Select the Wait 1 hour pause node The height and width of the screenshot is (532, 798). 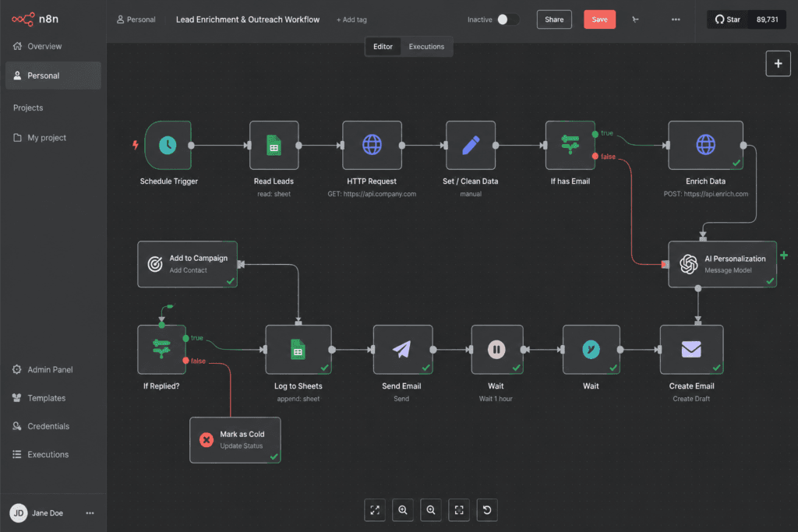[x=496, y=350]
